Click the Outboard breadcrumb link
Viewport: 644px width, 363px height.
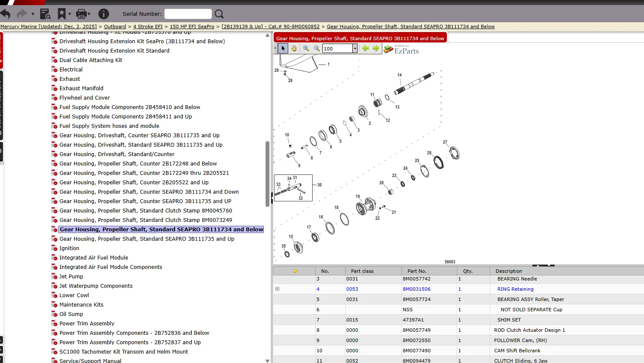(115, 27)
